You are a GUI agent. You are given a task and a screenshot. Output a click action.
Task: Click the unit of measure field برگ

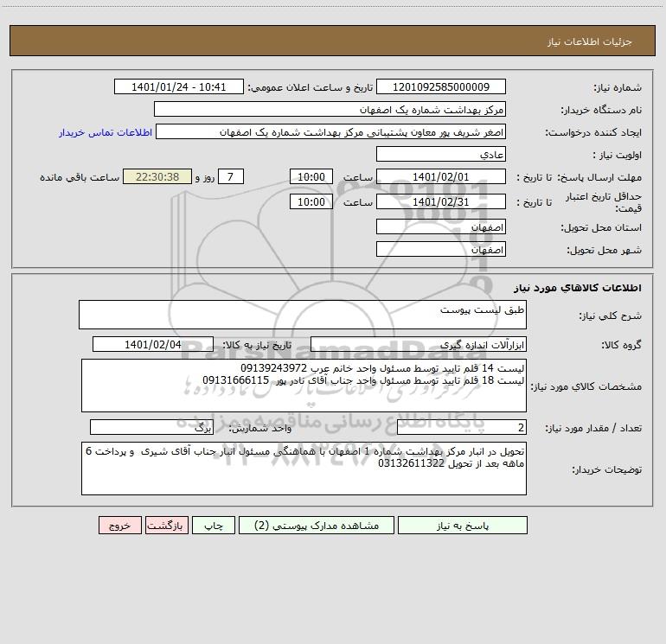pyautogui.click(x=151, y=428)
